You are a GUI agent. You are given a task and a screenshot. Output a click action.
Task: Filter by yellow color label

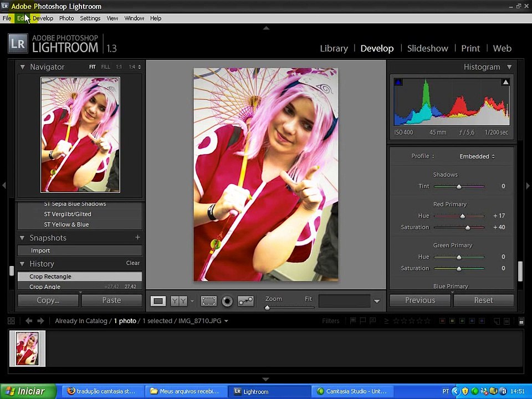tap(452, 321)
